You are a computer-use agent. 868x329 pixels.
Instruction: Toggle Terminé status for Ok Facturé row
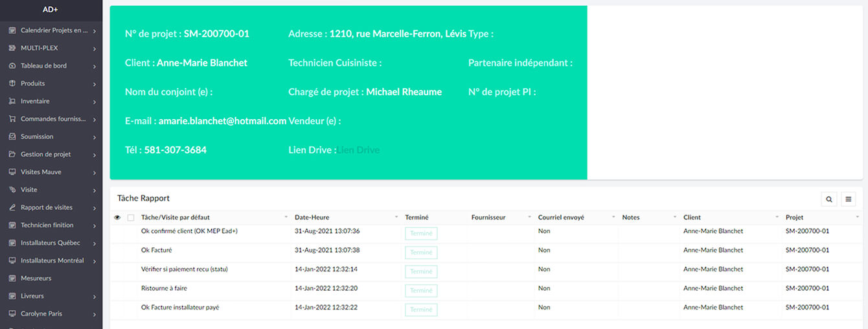(x=421, y=253)
